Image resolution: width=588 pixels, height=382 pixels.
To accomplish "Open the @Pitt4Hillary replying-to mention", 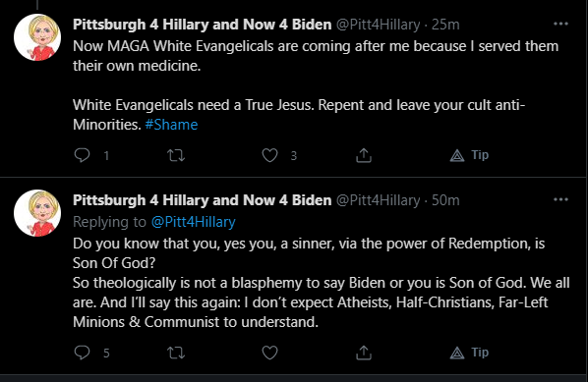I will 193,222.
